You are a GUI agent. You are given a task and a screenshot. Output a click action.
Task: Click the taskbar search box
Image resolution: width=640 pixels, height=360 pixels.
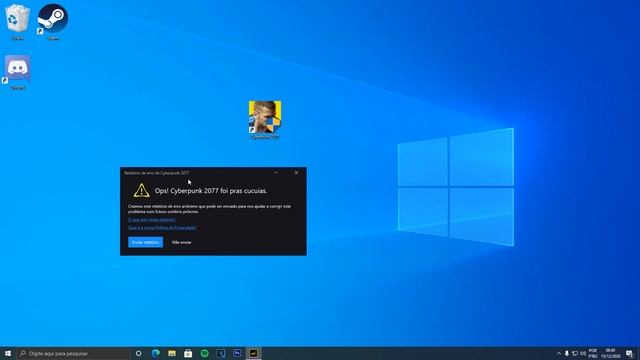[x=73, y=353]
